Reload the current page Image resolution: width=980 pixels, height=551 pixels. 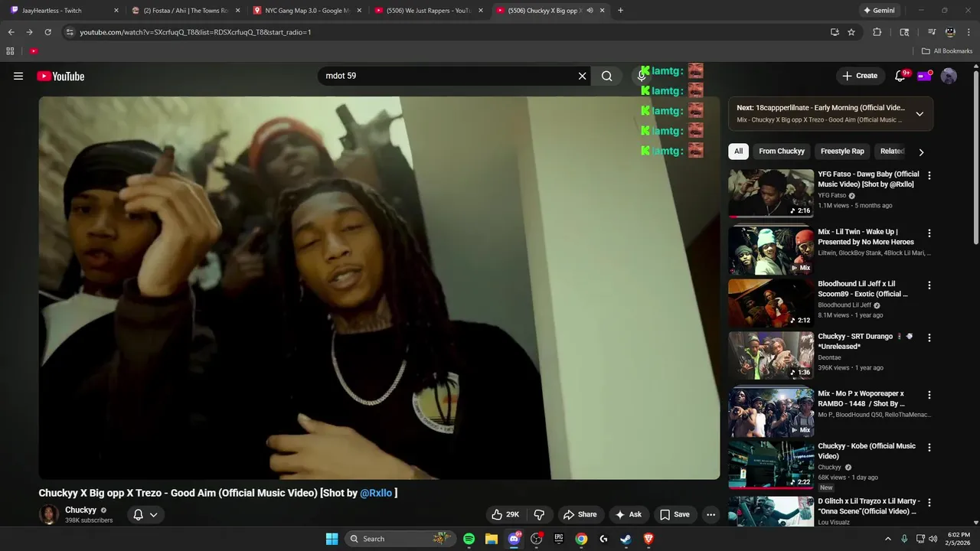[x=47, y=32]
